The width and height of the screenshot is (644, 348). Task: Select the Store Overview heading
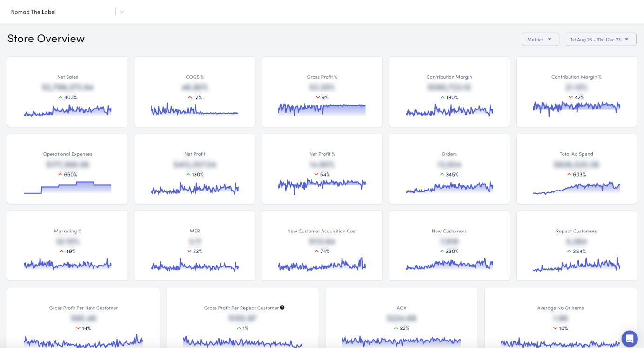coord(46,39)
